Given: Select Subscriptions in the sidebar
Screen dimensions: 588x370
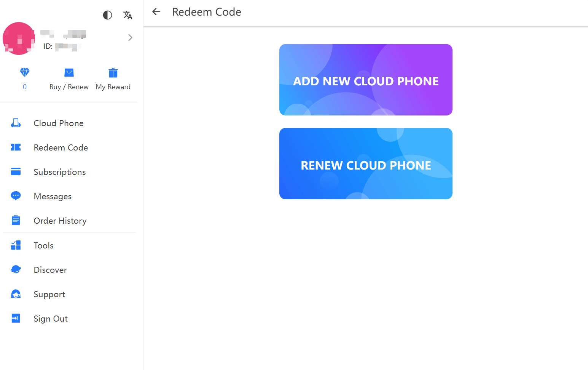Looking at the screenshot, I should coord(59,171).
